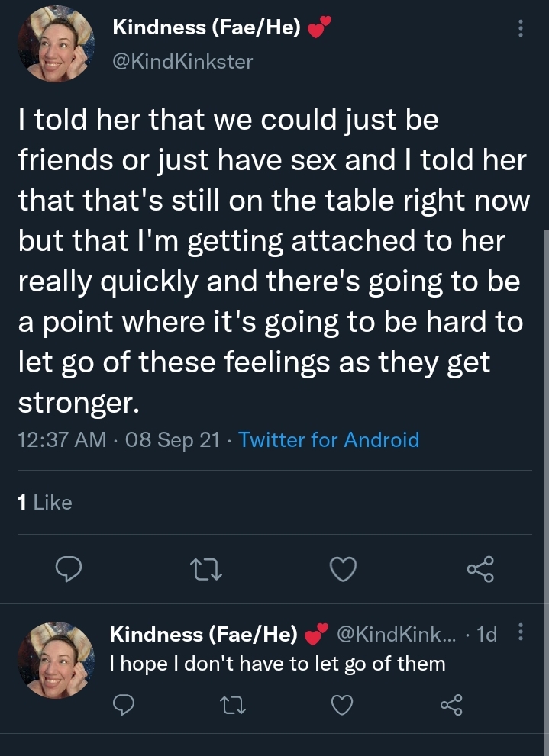Tap the "Kindness (Fae/He)" name on reply
Viewport: 549px width, 756px height.
(x=204, y=634)
